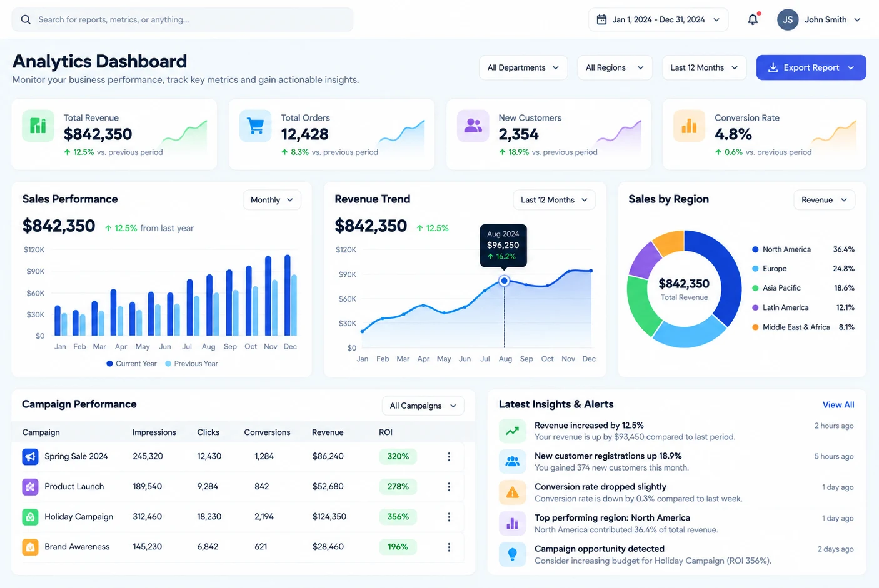Sort by Revenue column header
The width and height of the screenshot is (879, 588).
(328, 432)
